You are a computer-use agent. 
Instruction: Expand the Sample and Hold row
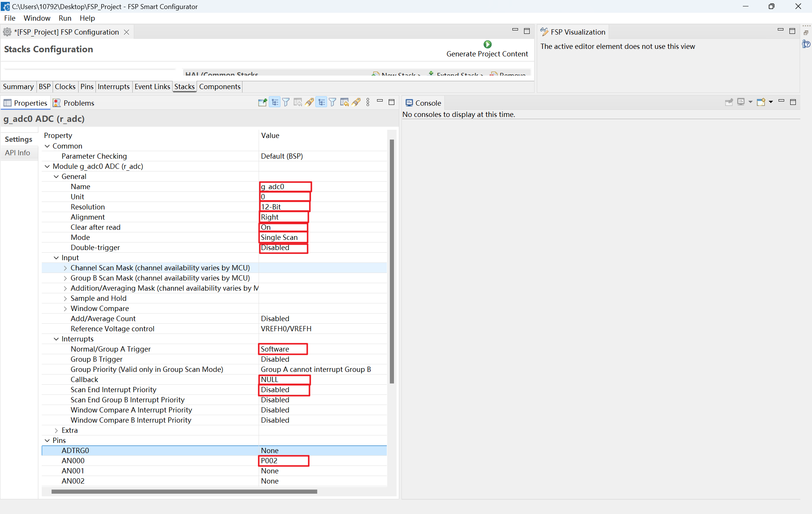point(65,298)
